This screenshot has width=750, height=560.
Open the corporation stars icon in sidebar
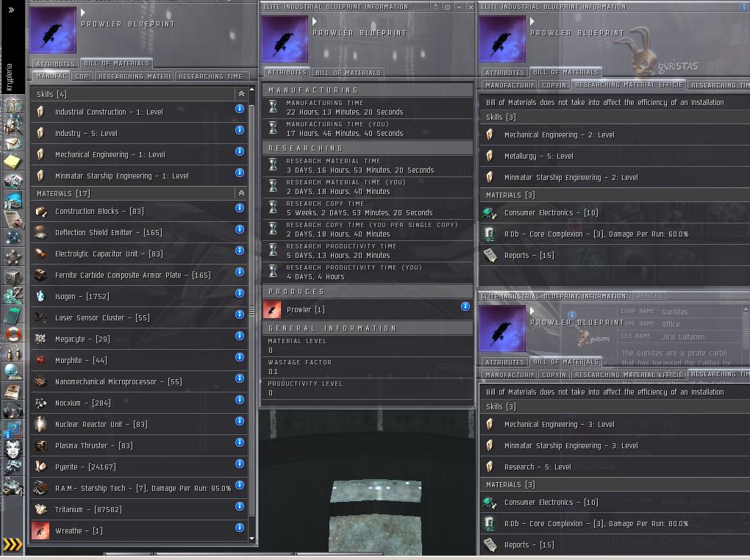pos(13,256)
